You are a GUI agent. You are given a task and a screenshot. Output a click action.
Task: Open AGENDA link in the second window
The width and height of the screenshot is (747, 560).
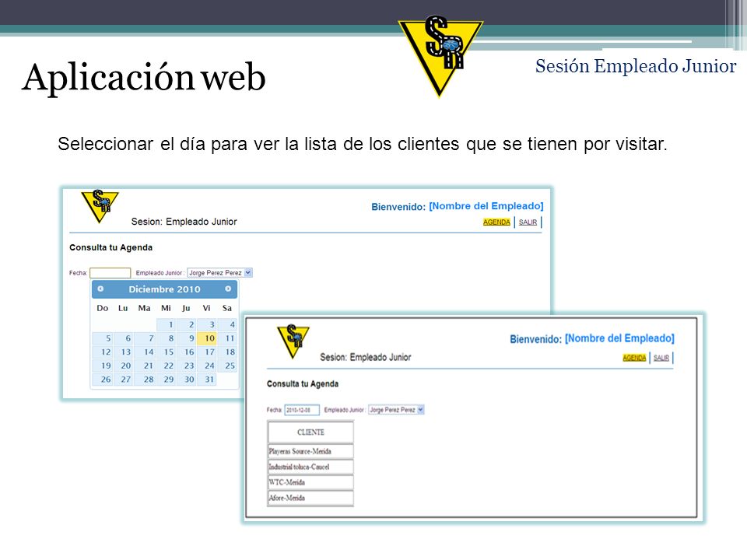[634, 358]
